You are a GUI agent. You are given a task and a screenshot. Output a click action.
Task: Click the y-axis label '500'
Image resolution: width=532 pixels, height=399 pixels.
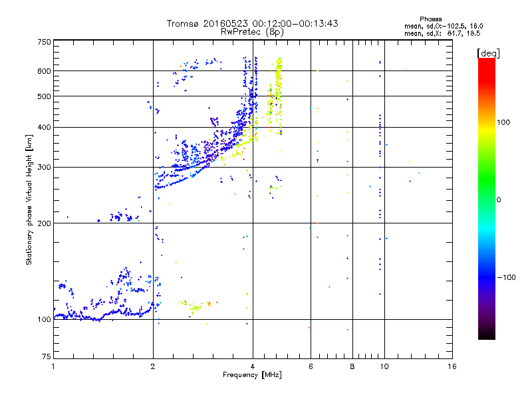click(44, 96)
